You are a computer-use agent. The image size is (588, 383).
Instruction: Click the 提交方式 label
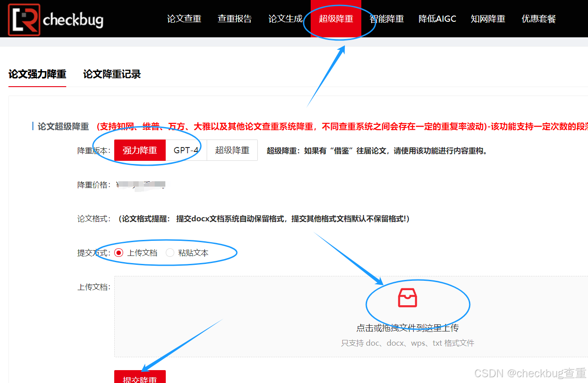pyautogui.click(x=94, y=253)
